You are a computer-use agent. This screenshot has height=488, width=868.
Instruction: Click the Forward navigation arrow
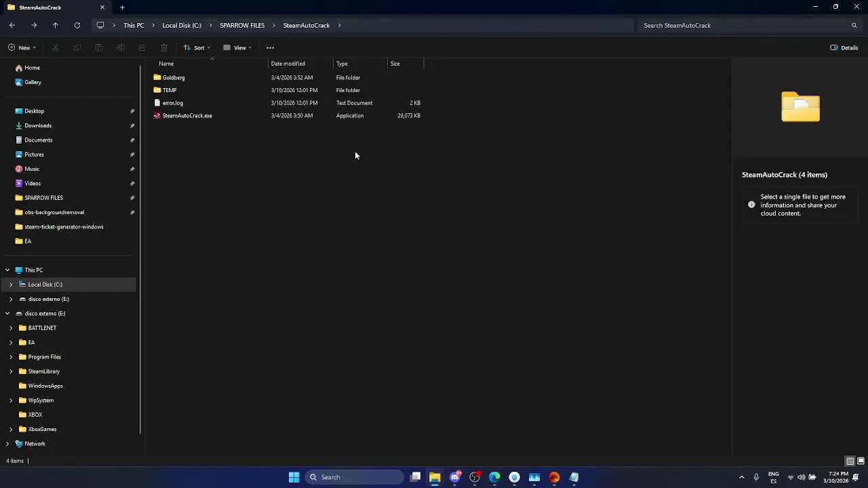coord(34,25)
